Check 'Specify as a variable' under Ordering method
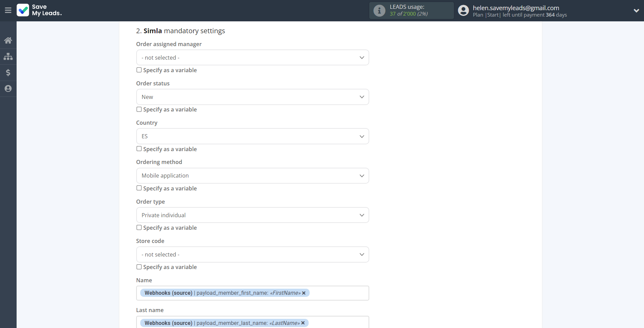 pos(139,188)
